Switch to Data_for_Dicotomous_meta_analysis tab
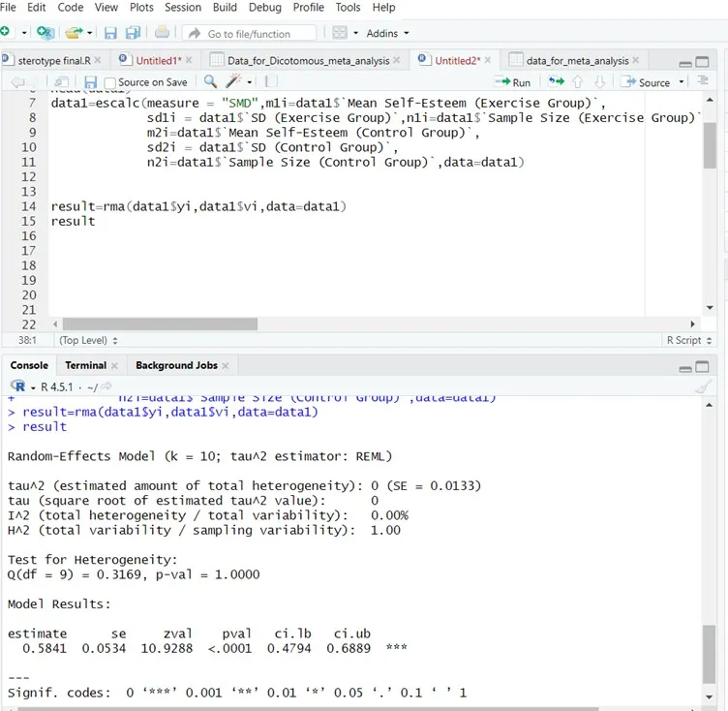The height and width of the screenshot is (711, 728). (x=308, y=60)
